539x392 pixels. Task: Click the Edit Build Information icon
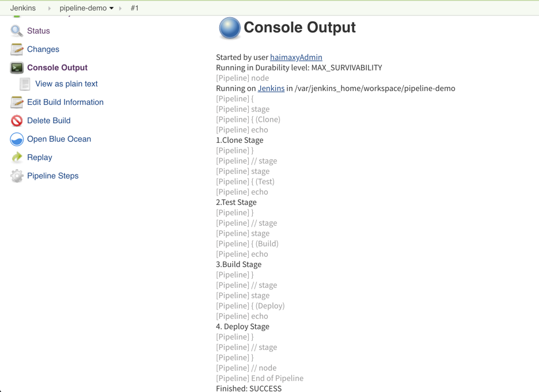coord(17,102)
